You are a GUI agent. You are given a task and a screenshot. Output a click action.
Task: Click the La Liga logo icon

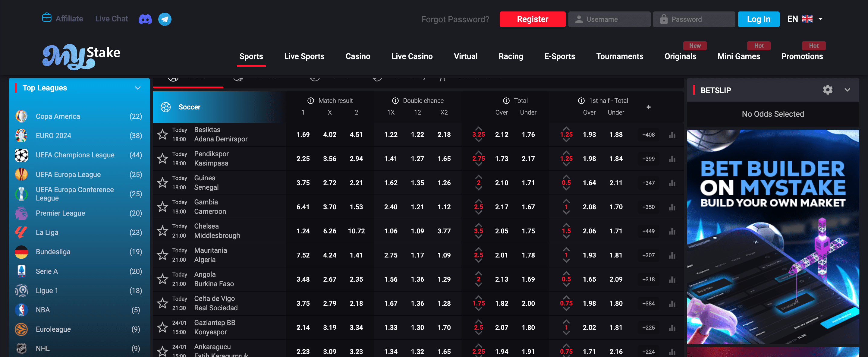click(22, 232)
